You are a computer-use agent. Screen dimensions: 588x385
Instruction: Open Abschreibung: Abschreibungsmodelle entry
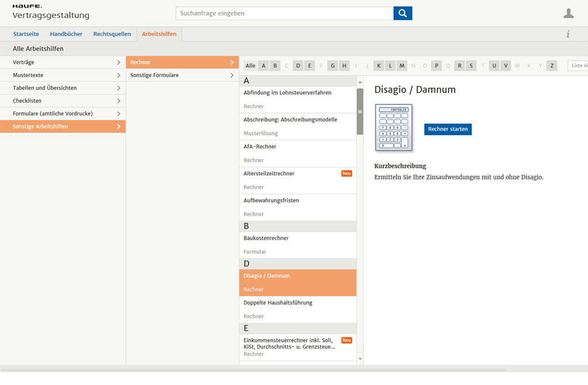[298, 126]
